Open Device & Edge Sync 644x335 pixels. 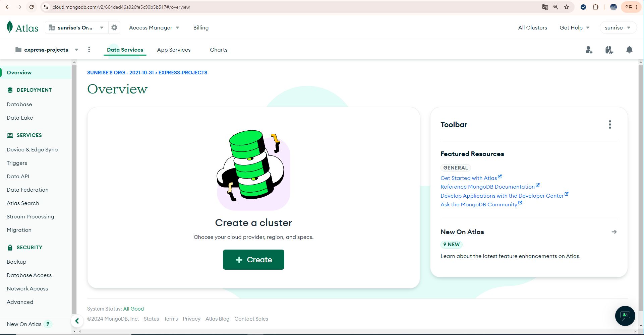(32, 149)
